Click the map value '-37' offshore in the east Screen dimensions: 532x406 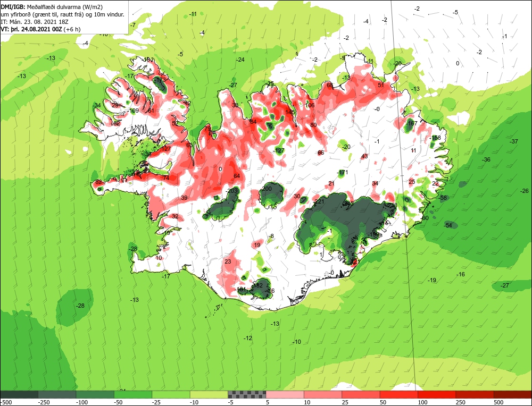(514, 141)
